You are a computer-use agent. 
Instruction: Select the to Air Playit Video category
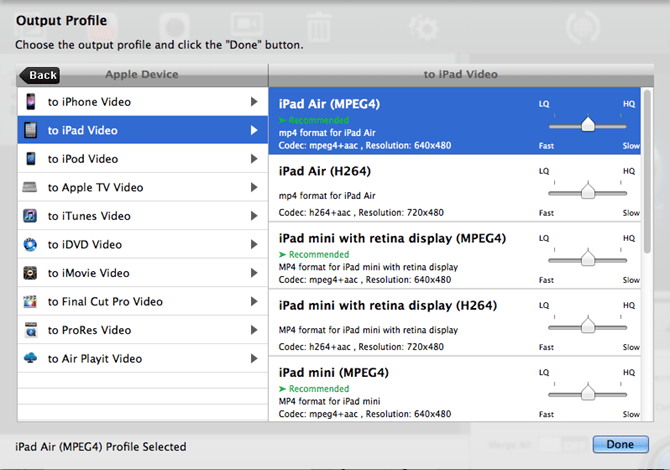(143, 358)
